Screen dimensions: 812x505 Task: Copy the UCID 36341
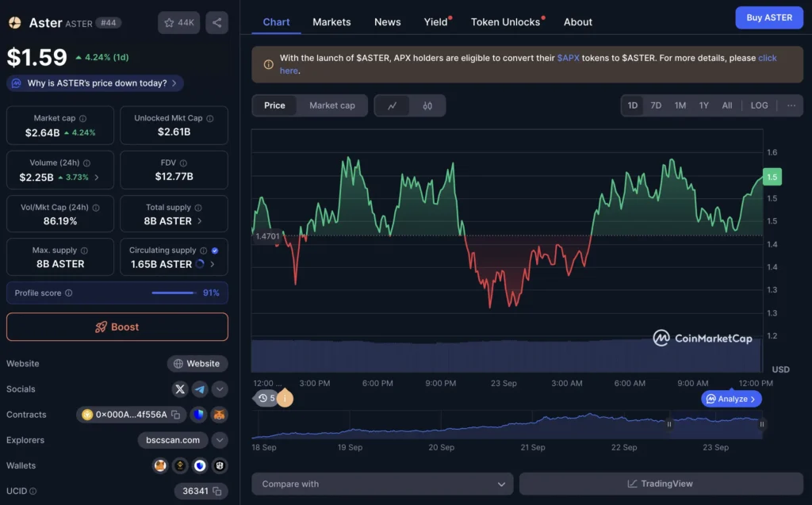coord(217,491)
